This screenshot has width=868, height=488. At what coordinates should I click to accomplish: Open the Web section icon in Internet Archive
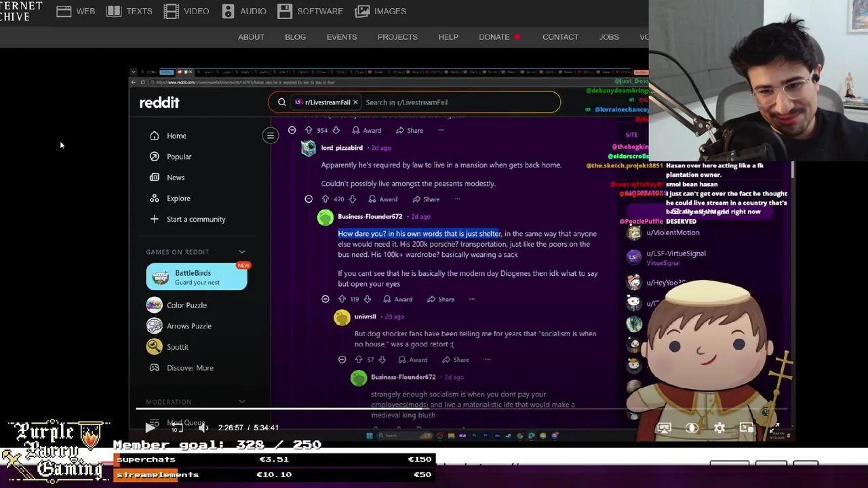click(x=64, y=11)
